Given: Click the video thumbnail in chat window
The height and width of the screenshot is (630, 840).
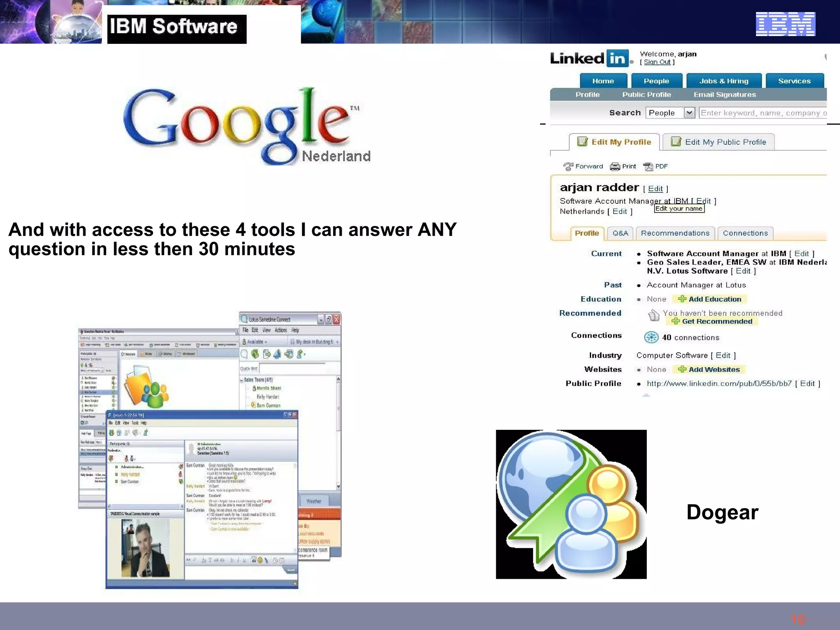Looking at the screenshot, I should tap(145, 548).
